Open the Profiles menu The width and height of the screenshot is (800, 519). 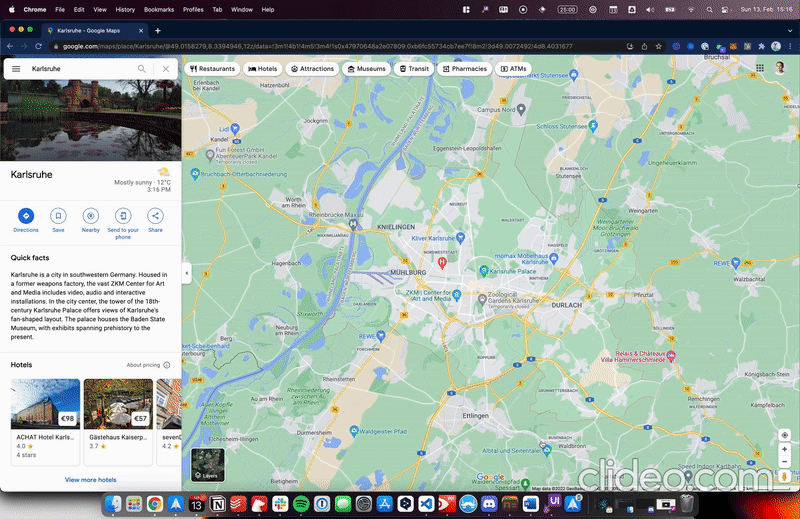[193, 10]
